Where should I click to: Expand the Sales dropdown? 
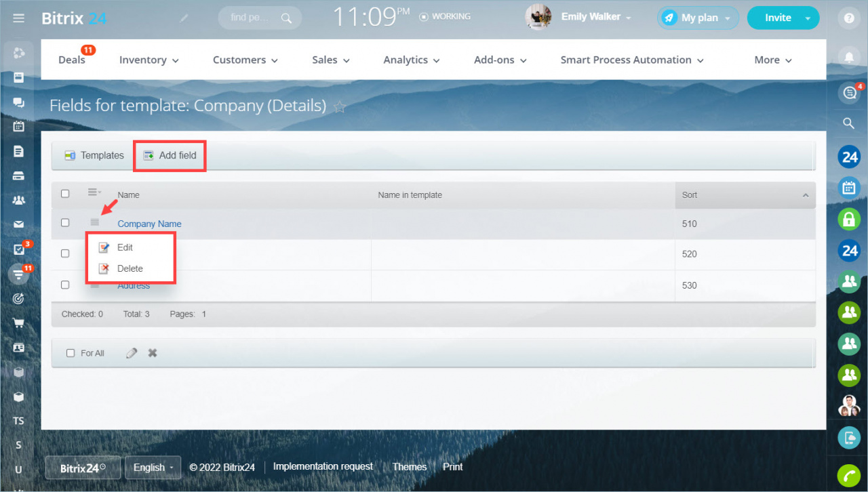tap(331, 60)
